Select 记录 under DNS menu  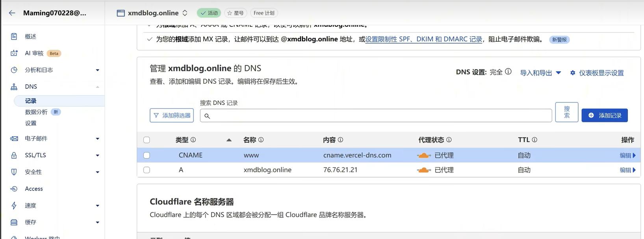pos(59,101)
